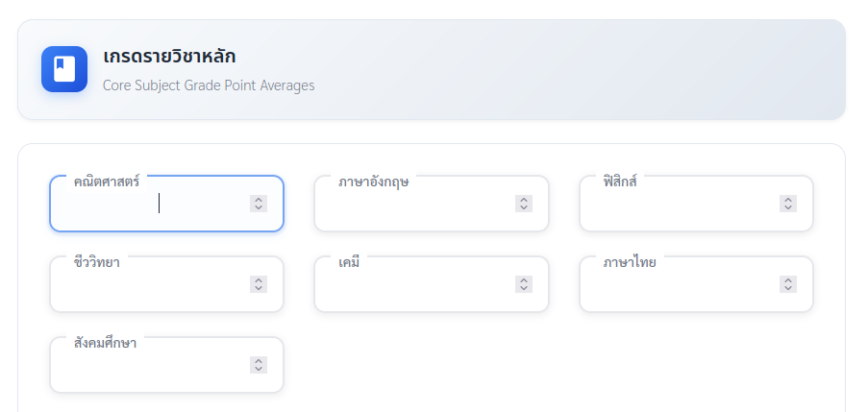Click the ภาษาไทย spinner arrows

[788, 284]
